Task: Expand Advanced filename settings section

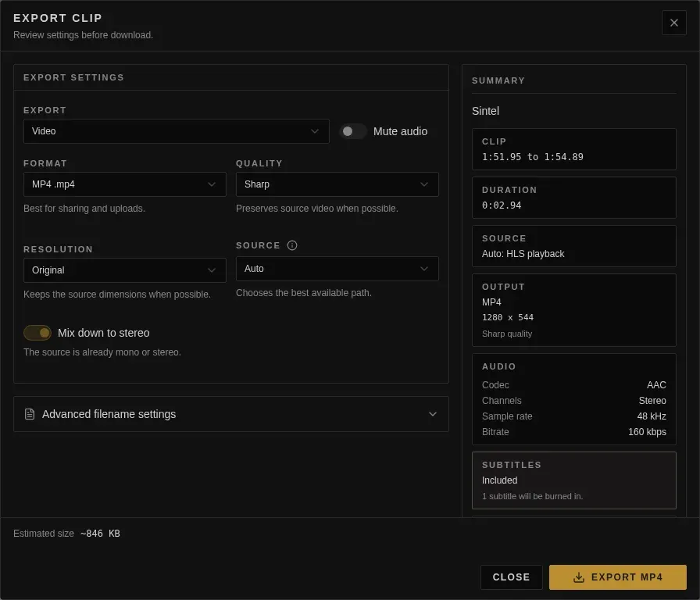Action: click(x=230, y=414)
